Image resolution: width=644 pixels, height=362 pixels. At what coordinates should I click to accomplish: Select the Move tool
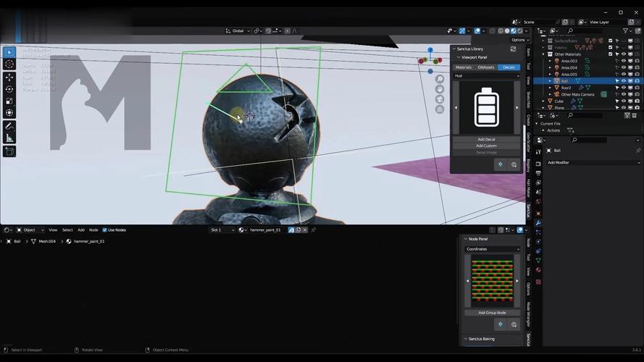[9, 77]
